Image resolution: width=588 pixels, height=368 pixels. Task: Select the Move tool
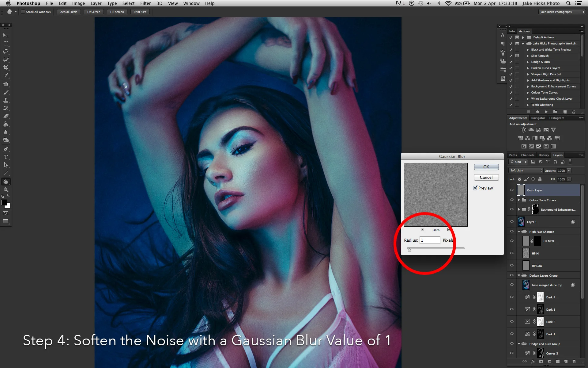point(6,36)
